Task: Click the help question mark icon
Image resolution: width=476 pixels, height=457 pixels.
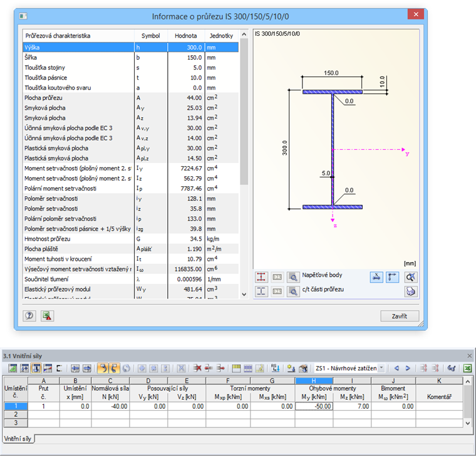Action: [29, 316]
